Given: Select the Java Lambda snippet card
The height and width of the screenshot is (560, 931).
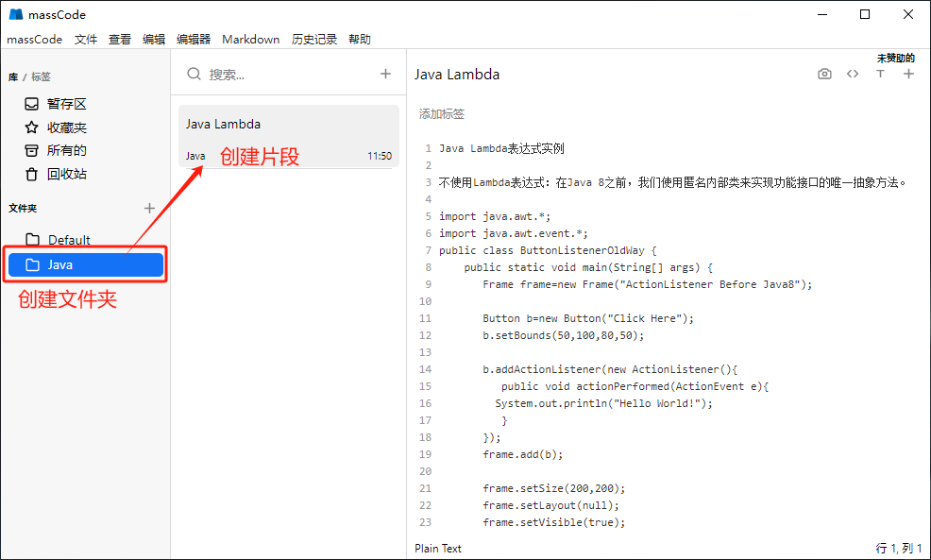Looking at the screenshot, I should [x=289, y=137].
